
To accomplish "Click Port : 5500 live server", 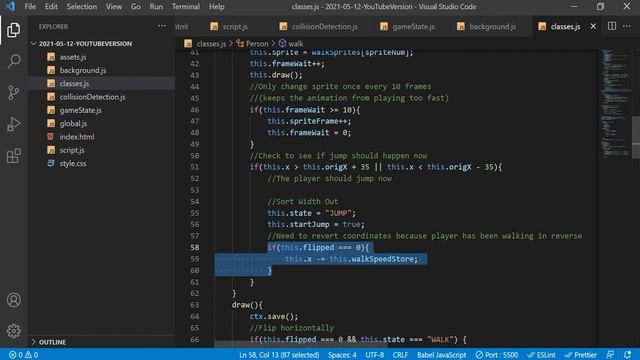I will click(x=497, y=355).
